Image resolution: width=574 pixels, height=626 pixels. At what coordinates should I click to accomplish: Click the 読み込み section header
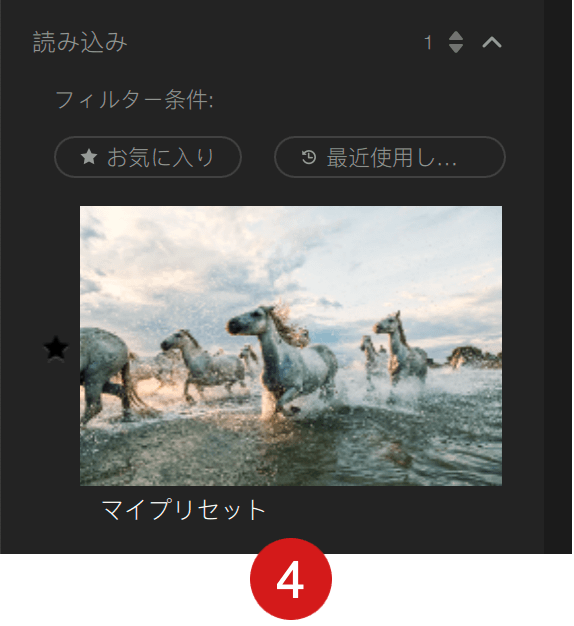click(80, 42)
